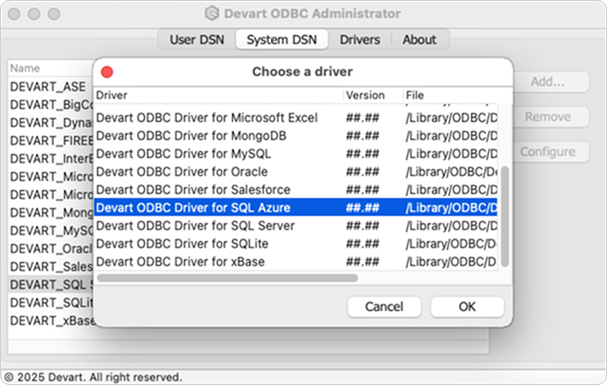The height and width of the screenshot is (385, 607).
Task: Select Devart ODBC Driver for SQLite
Action: tap(296, 244)
